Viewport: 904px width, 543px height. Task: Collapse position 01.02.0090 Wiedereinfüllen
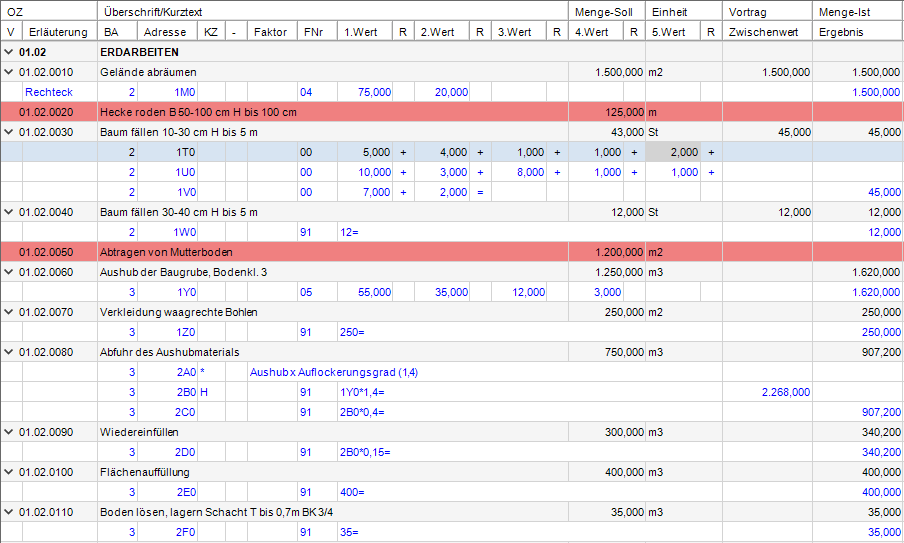pyautogui.click(x=9, y=432)
